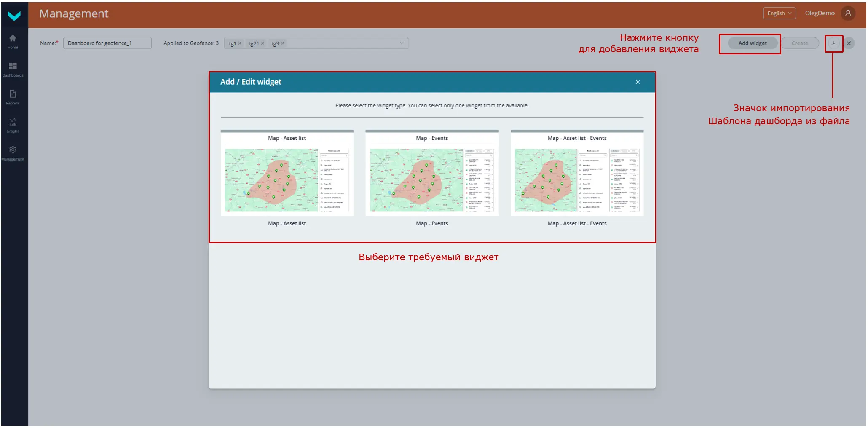Click the dashboard Name input field
868x428 pixels.
107,43
